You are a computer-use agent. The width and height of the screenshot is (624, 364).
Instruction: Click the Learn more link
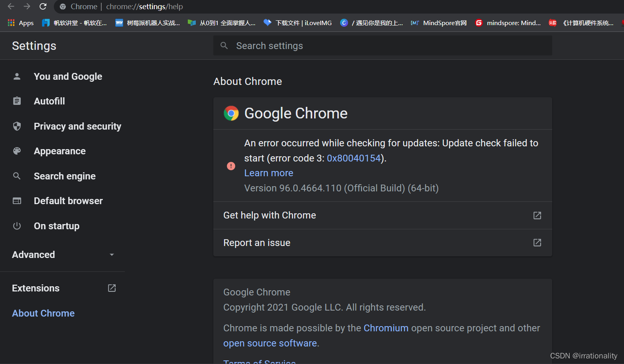pos(268,173)
